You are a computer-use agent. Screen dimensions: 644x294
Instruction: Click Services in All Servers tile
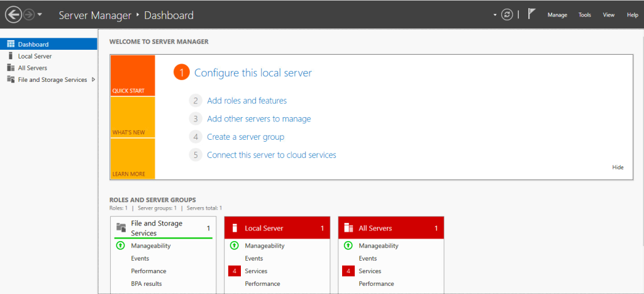370,271
